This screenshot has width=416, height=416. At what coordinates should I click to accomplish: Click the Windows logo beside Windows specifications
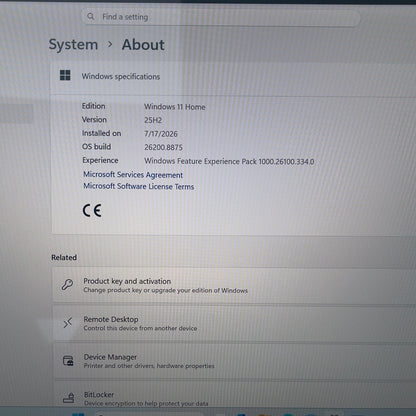(65, 75)
